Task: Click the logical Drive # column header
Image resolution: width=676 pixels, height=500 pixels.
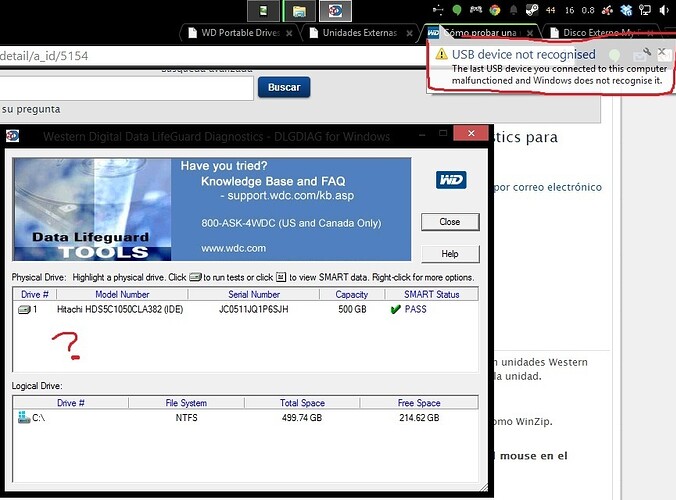Action: [71, 403]
